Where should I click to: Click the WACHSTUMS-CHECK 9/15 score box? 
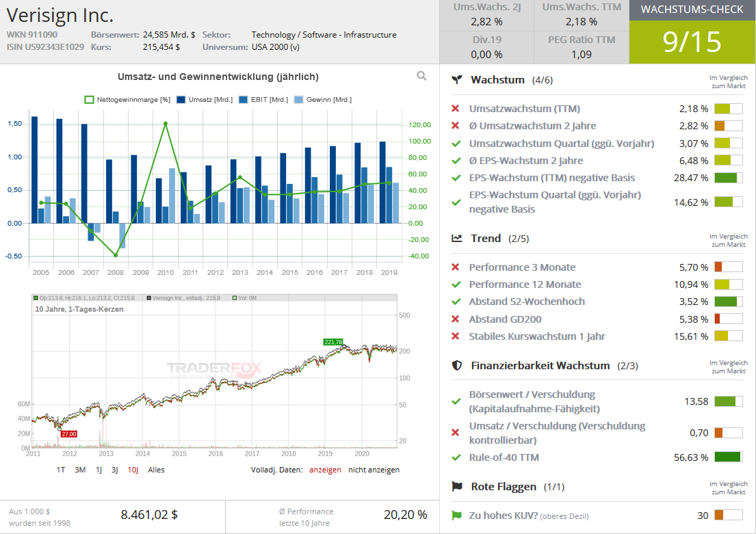pyautogui.click(x=692, y=32)
